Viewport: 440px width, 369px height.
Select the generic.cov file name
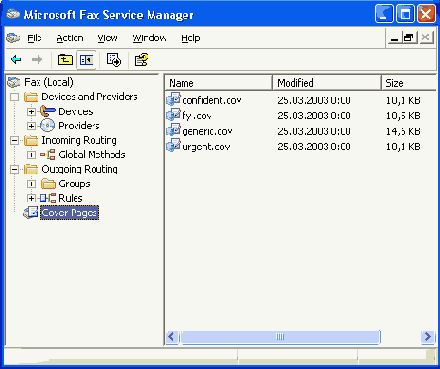click(207, 131)
